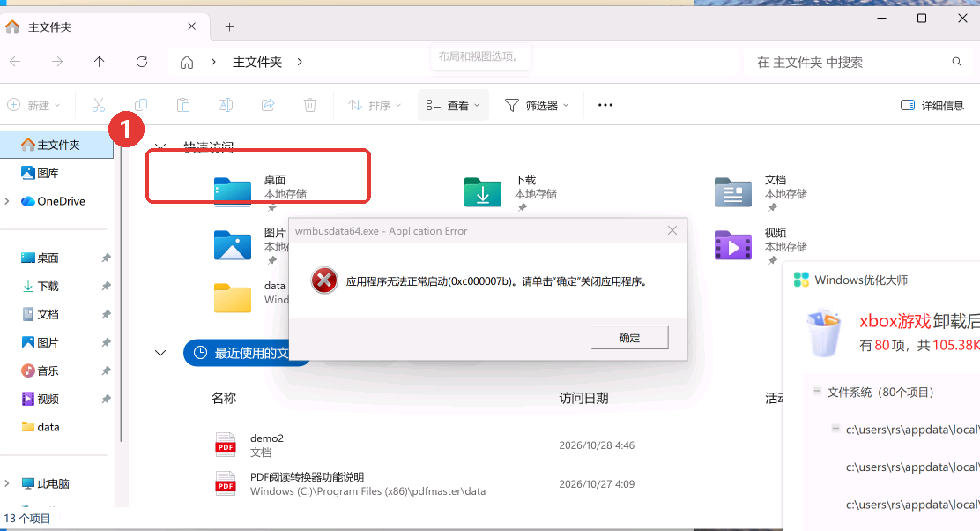Click the Paste clipboard icon
The height and width of the screenshot is (531, 980).
(x=183, y=105)
